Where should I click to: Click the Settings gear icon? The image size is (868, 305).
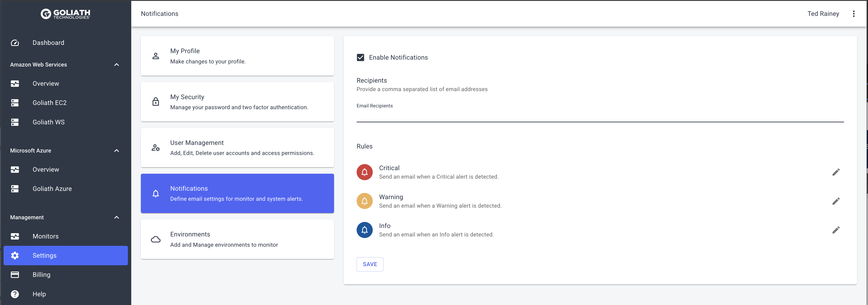pyautogui.click(x=15, y=255)
